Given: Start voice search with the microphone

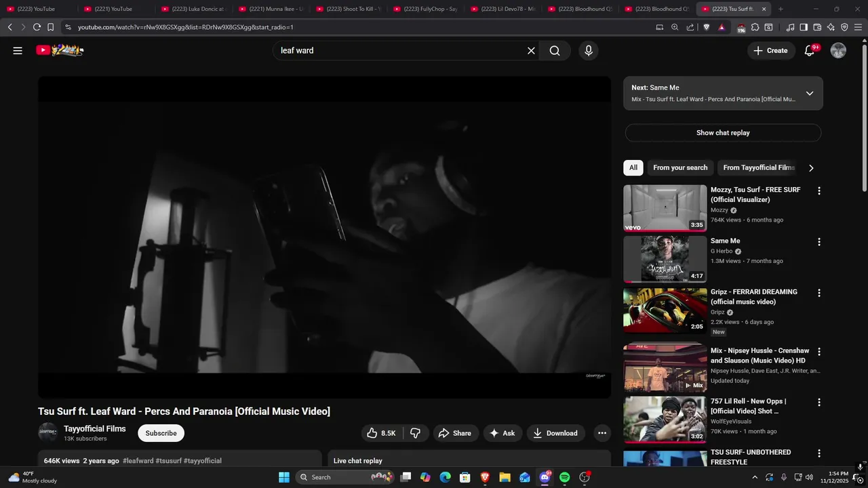Looking at the screenshot, I should [x=589, y=51].
